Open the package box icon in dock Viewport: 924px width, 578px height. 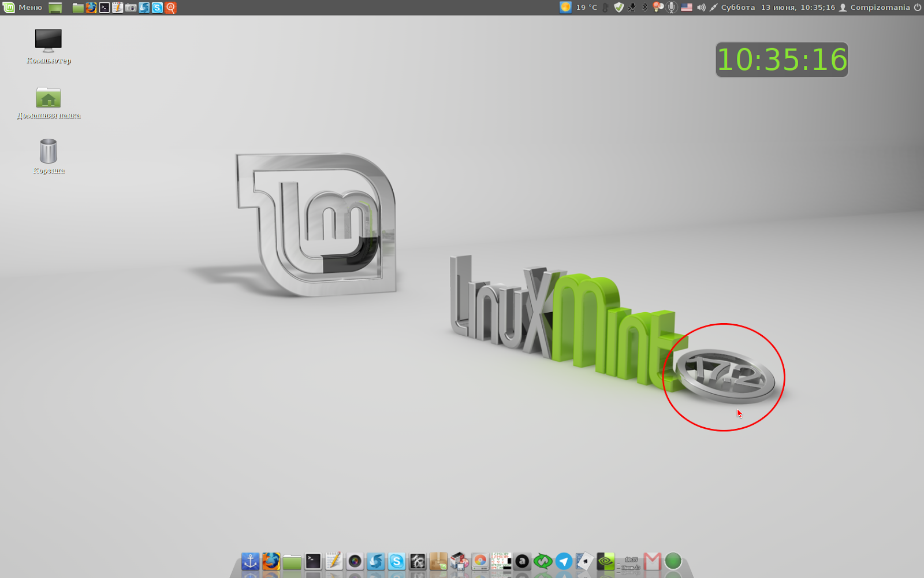[x=438, y=561]
